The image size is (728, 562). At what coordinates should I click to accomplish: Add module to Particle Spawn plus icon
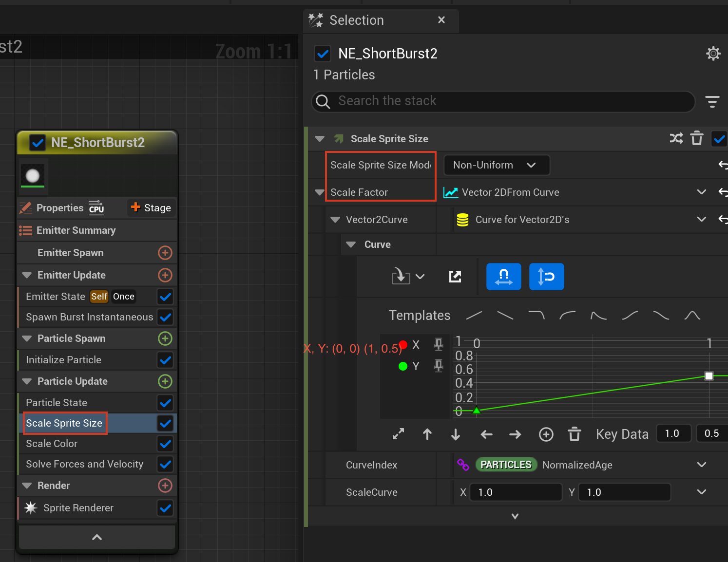(165, 338)
